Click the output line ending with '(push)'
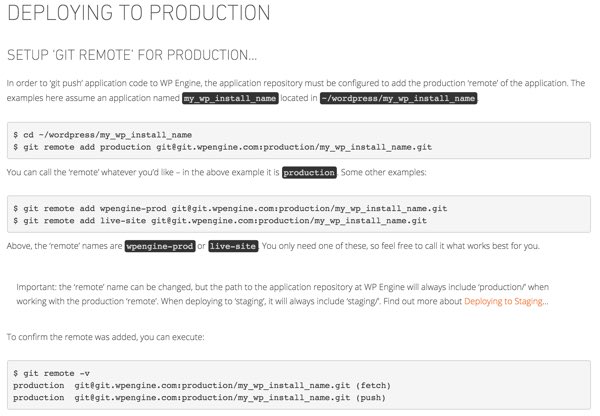This screenshot has height=416, width=600. [199, 398]
